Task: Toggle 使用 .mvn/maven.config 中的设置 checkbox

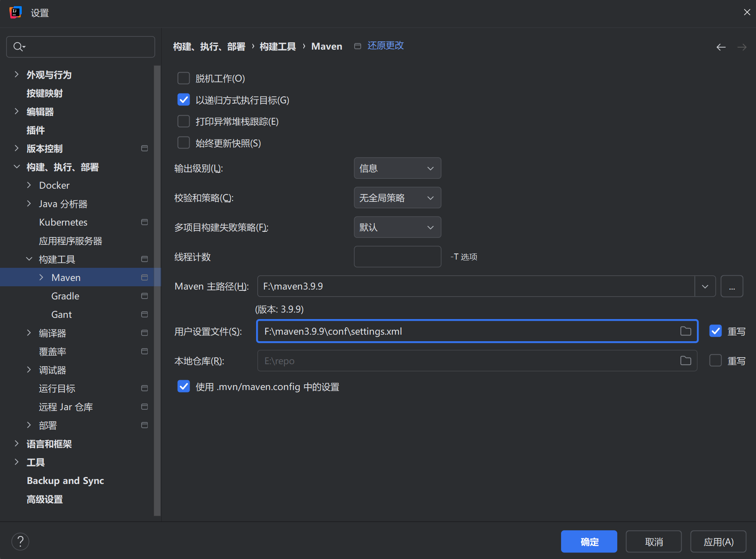Action: click(x=183, y=386)
